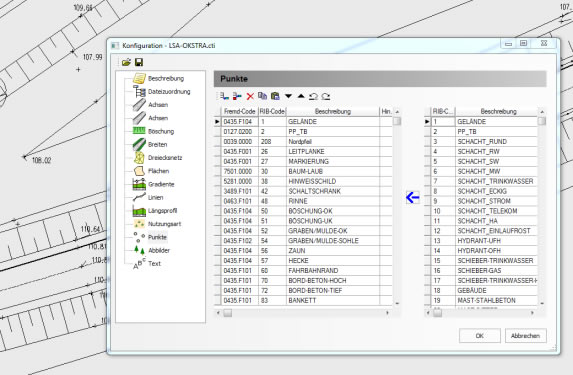Select Text in the tree

[x=154, y=264]
